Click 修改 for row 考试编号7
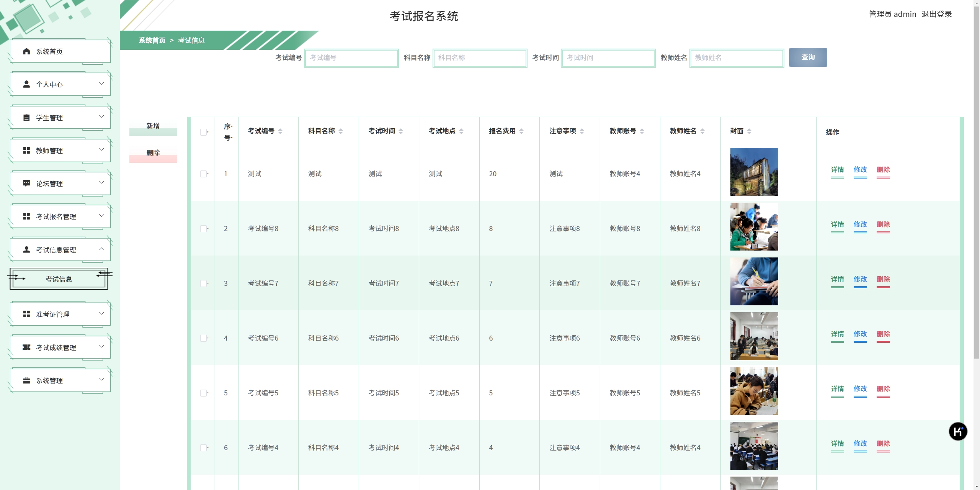The height and width of the screenshot is (490, 980). coord(860,279)
